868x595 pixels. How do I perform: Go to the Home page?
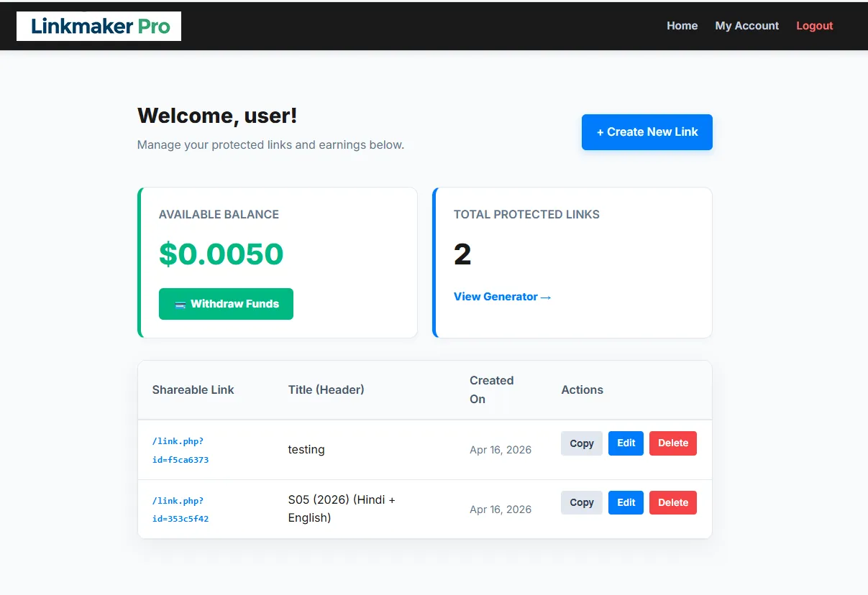[682, 26]
